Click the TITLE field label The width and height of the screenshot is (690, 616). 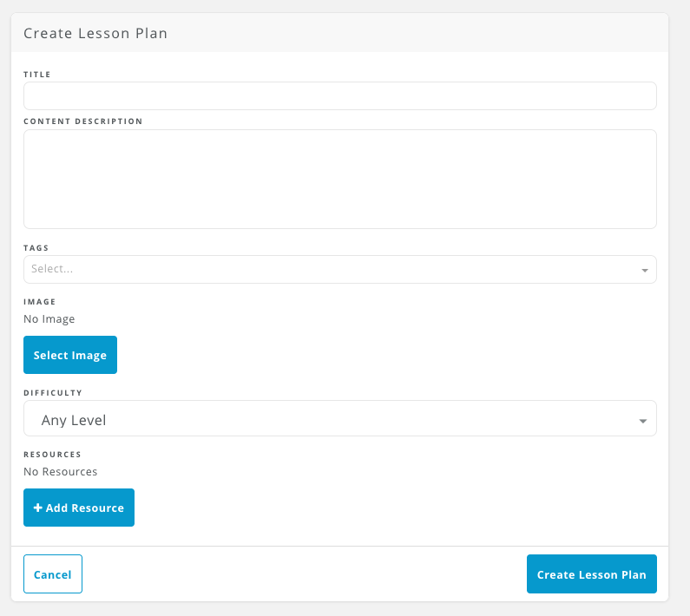pos(37,75)
